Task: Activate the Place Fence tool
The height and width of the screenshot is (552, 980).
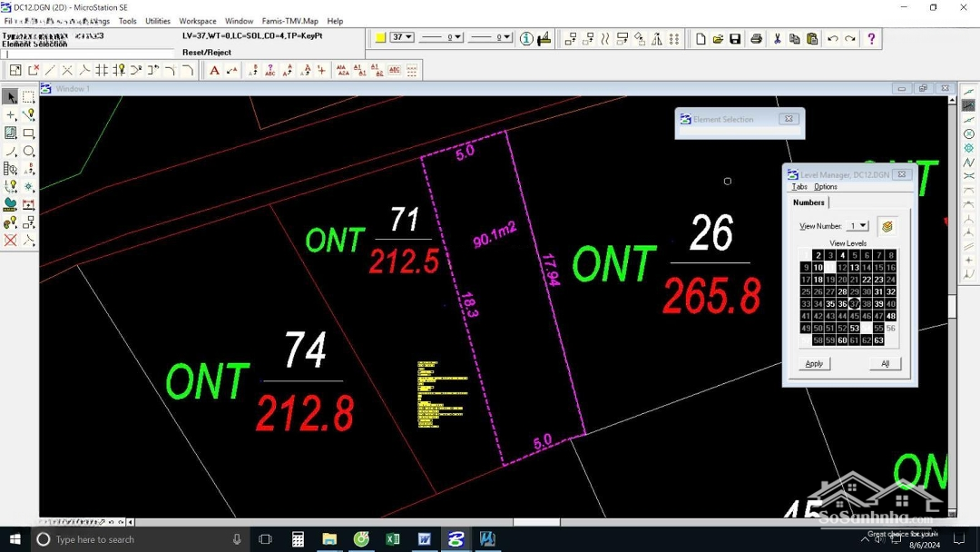Action: click(x=29, y=97)
